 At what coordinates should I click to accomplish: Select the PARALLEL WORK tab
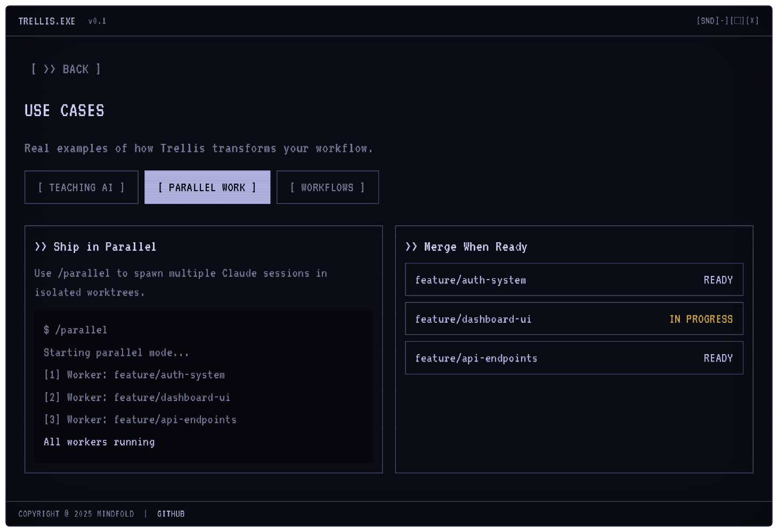[207, 187]
